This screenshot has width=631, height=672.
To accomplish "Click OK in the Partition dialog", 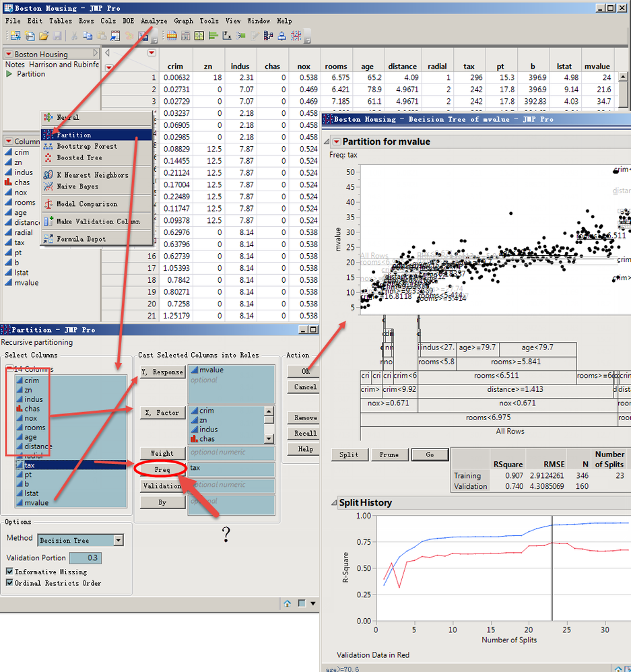I will point(304,371).
